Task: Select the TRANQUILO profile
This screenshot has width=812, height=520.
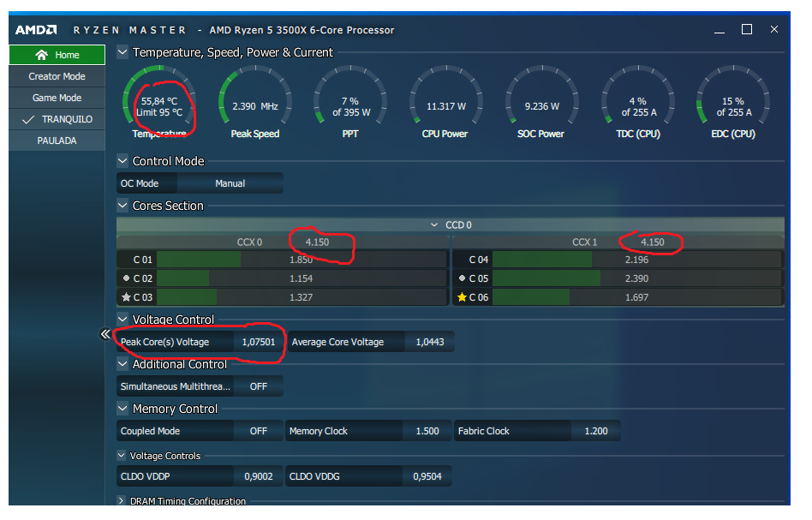Action: tap(57, 119)
